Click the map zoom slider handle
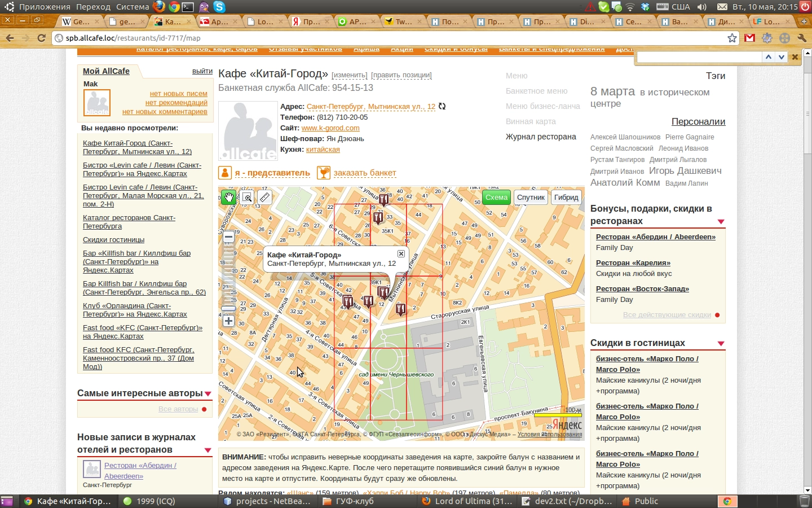 tap(228, 309)
